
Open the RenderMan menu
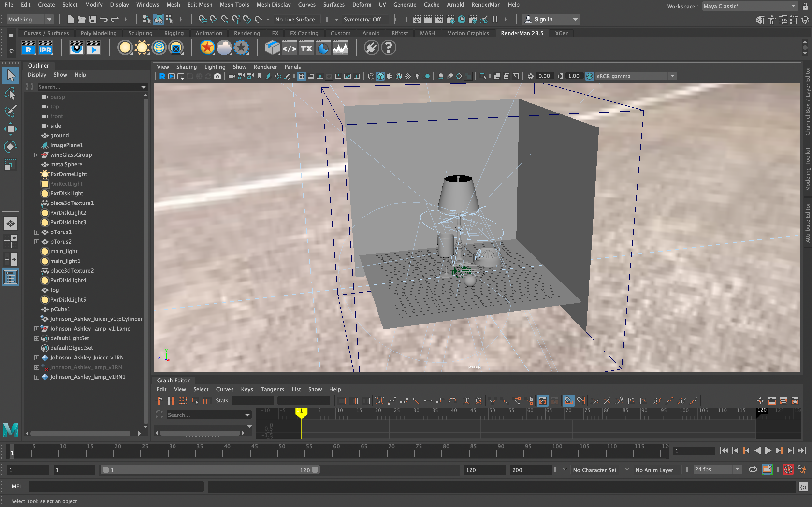click(486, 5)
